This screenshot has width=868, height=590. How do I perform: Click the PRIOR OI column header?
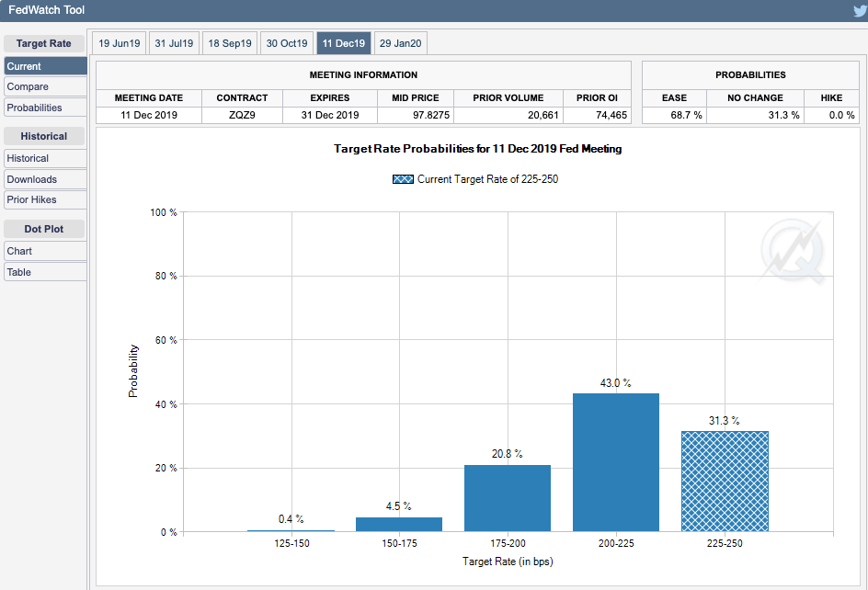[x=597, y=98]
